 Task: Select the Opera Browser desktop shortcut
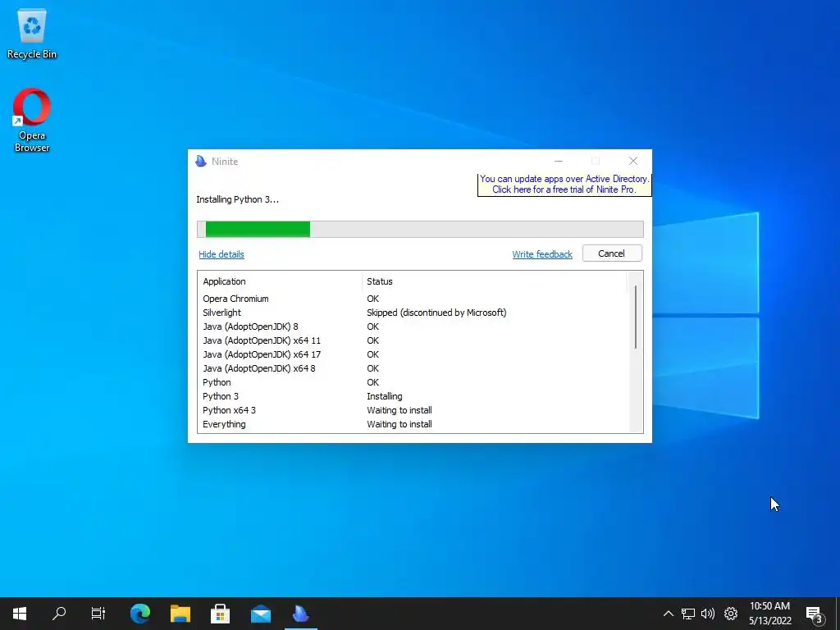32,120
